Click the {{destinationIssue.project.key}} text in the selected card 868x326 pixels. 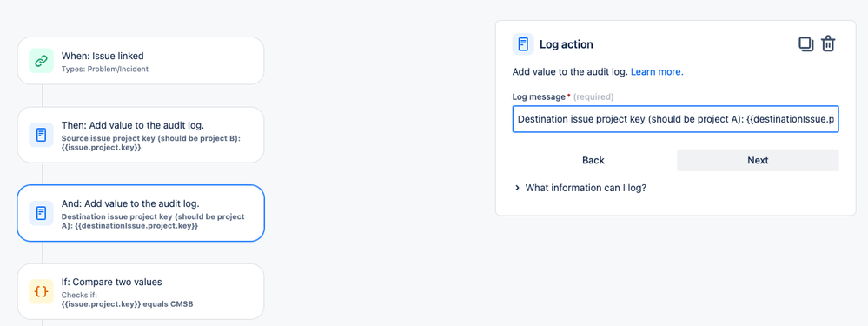click(136, 226)
